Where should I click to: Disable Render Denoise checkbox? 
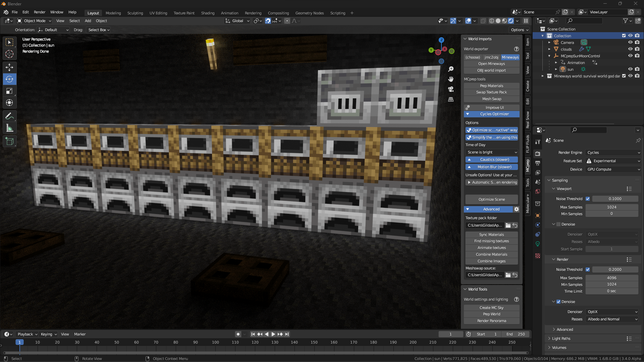pos(558,302)
